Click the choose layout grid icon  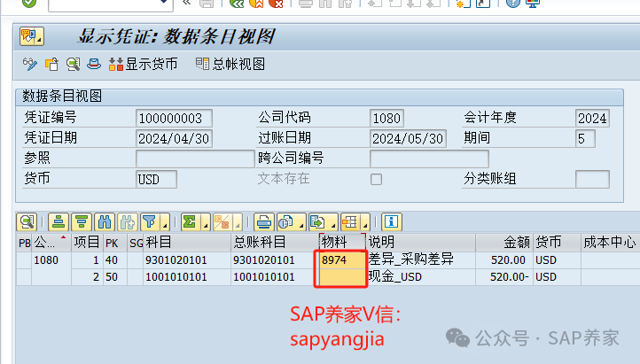coord(350,222)
